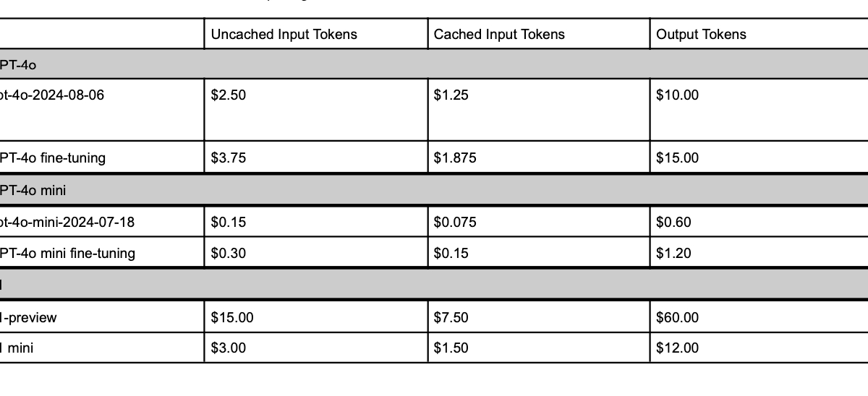
Task: Select the $3.75 price cell
Action: pos(229,158)
